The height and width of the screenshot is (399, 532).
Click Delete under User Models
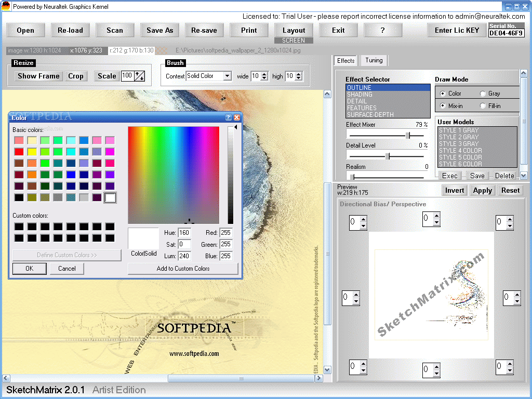click(x=504, y=176)
